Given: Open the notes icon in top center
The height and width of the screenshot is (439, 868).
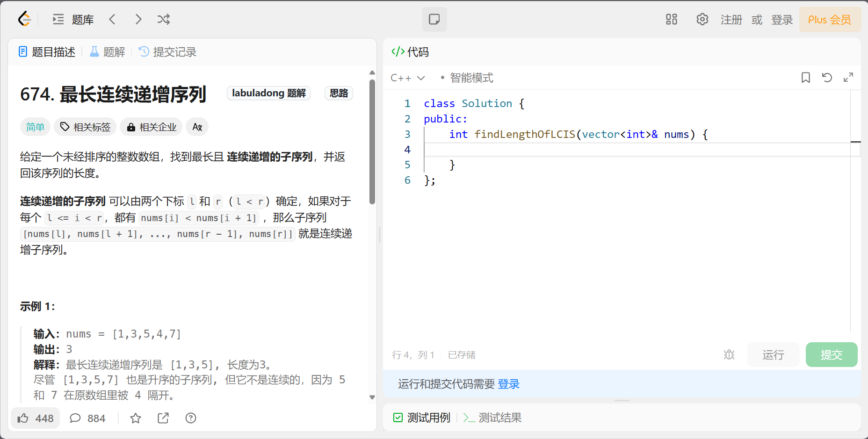Looking at the screenshot, I should (434, 19).
